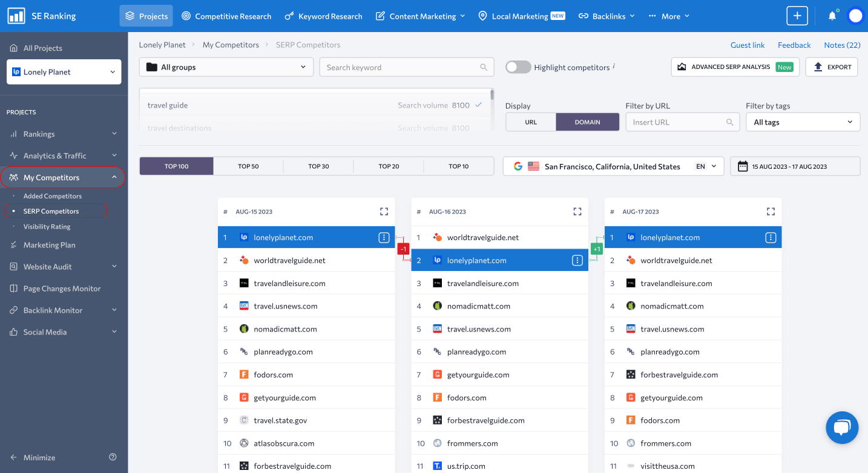Open Content Marketing top menu dropdown

coord(420,16)
